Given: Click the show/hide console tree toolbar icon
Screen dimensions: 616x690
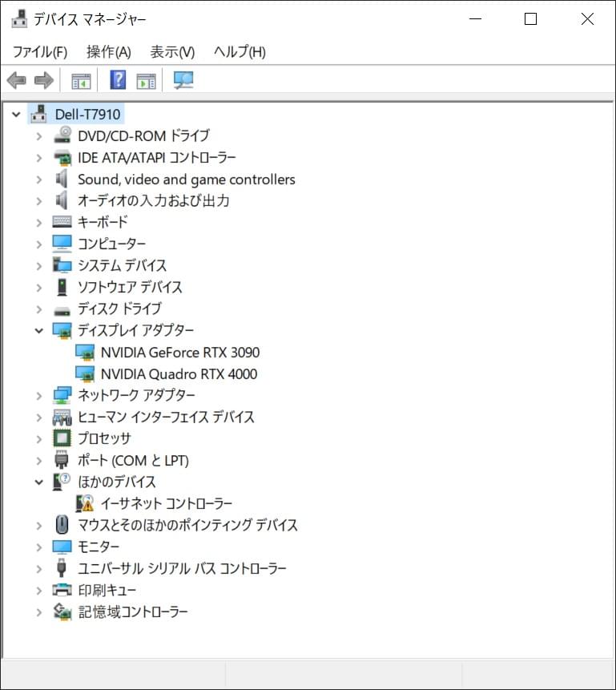Looking at the screenshot, I should 81,81.
